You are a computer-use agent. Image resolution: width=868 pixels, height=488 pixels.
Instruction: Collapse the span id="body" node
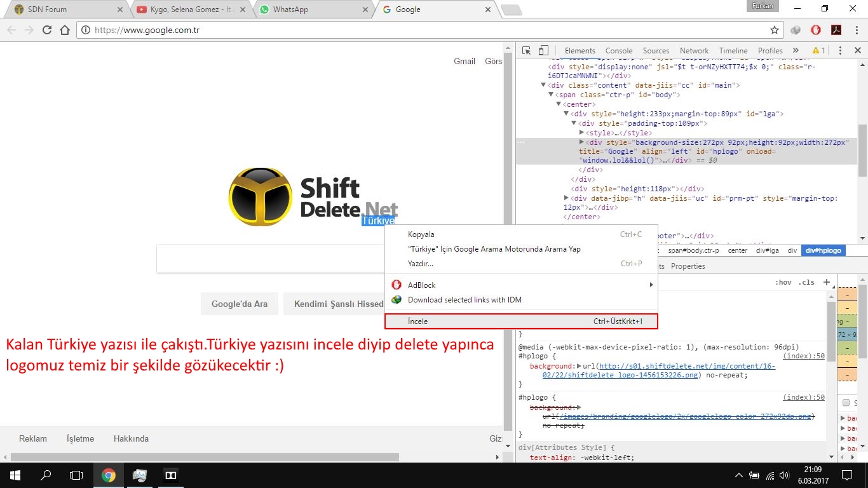(551, 95)
